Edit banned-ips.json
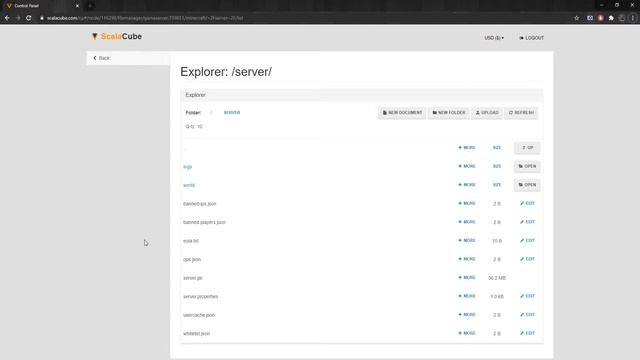 point(527,203)
